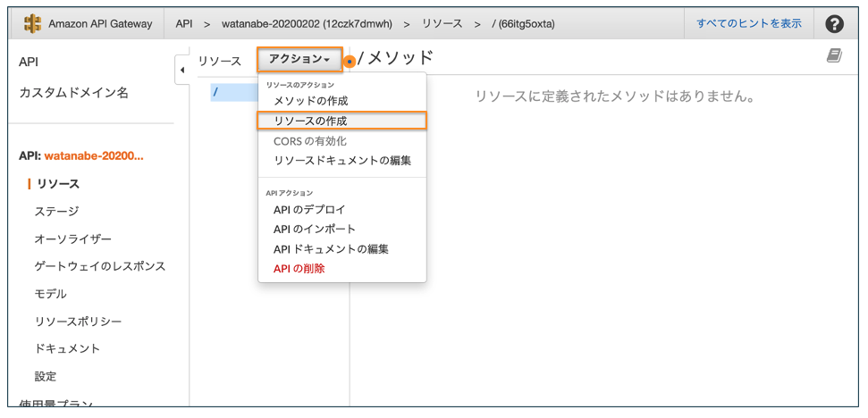The height and width of the screenshot is (418, 868).
Task: Go to オーソライザー in the sidebar
Action: pyautogui.click(x=73, y=238)
